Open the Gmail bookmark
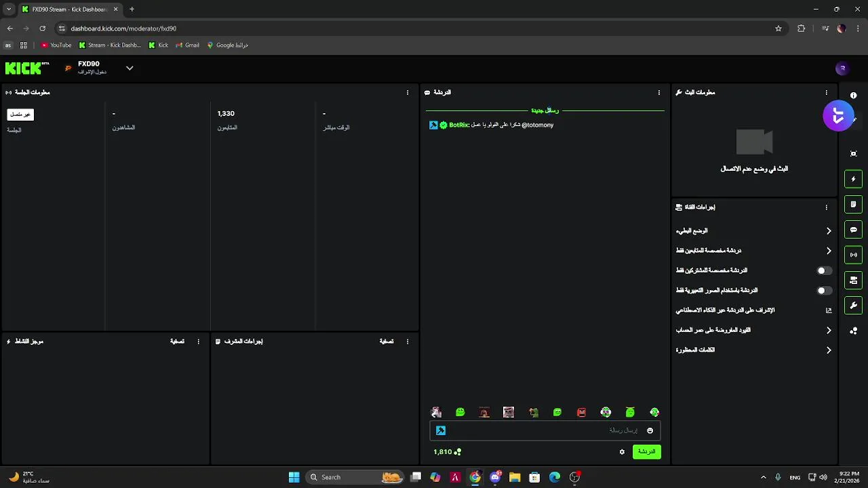This screenshot has width=868, height=488. pos(188,45)
